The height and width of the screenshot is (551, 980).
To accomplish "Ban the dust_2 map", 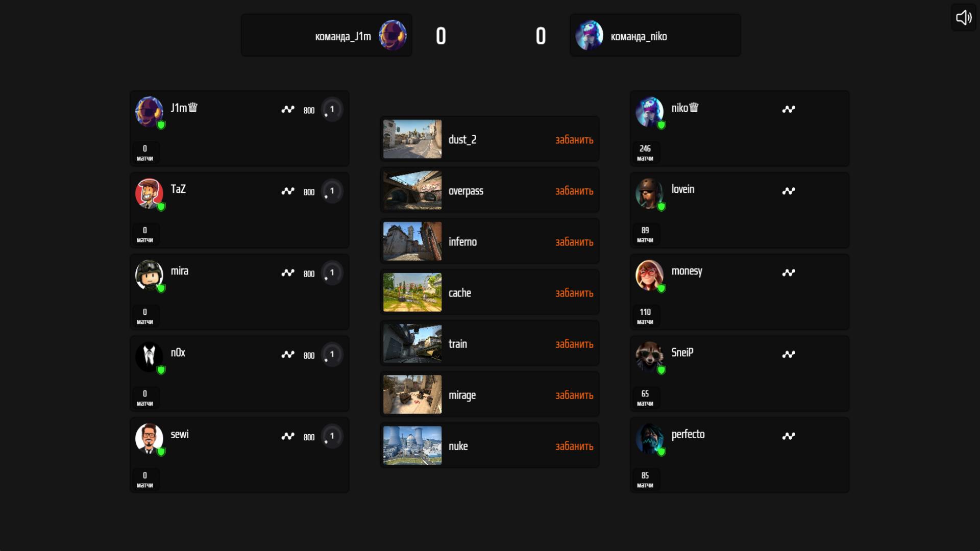I will tap(574, 140).
